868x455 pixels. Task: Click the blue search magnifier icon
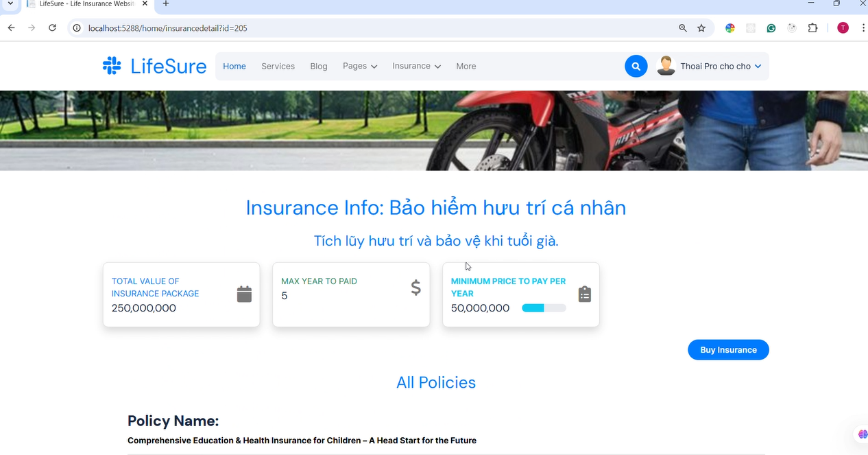tap(636, 67)
